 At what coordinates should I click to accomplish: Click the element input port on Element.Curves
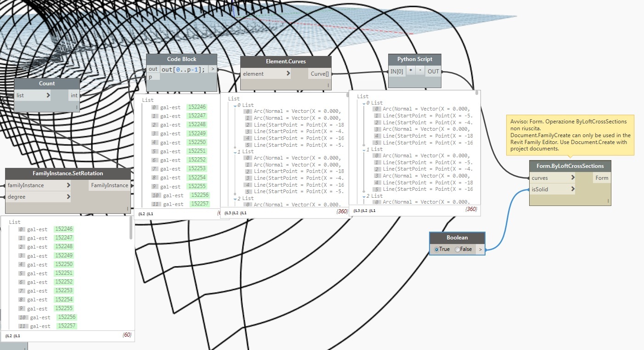point(266,73)
